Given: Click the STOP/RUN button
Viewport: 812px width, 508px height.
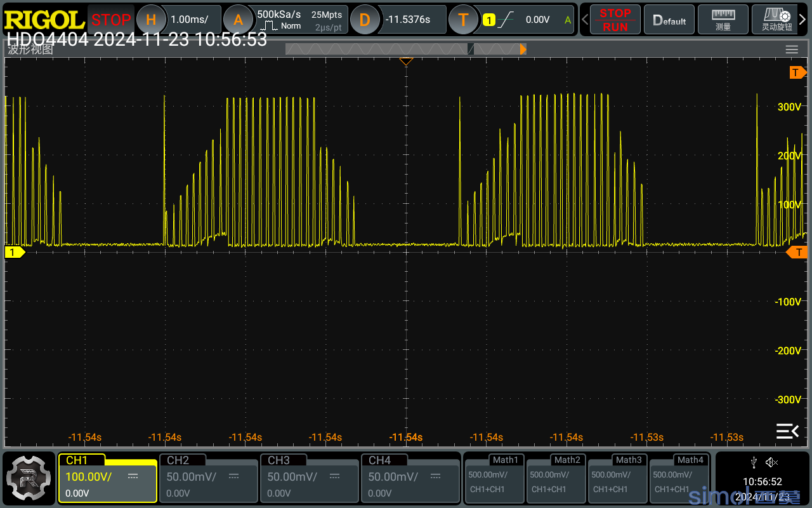Looking at the screenshot, I should point(615,20).
